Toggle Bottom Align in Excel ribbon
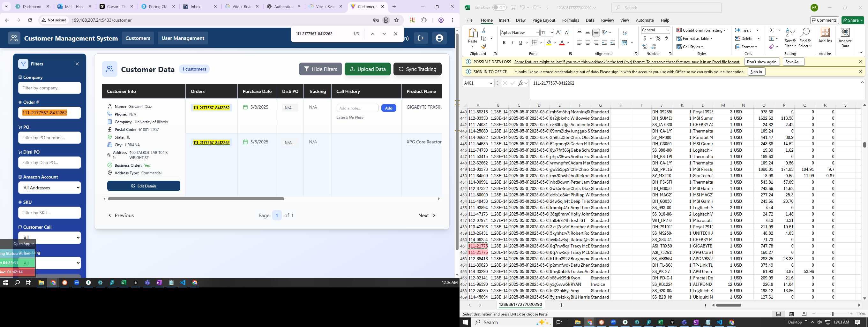 click(596, 32)
